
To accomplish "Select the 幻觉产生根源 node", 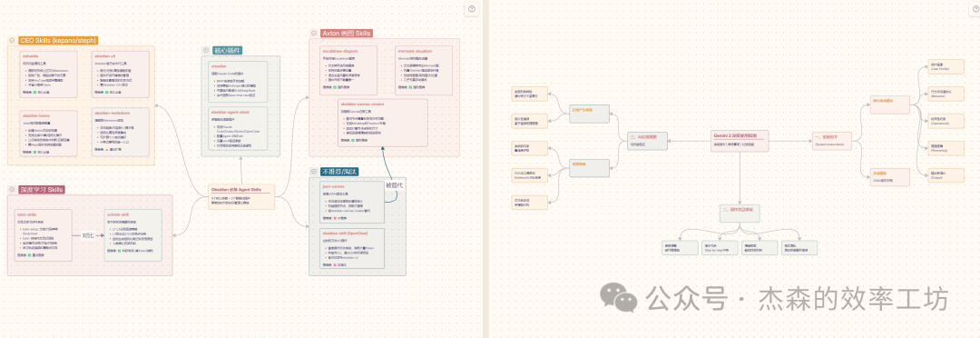I will 590,114.
